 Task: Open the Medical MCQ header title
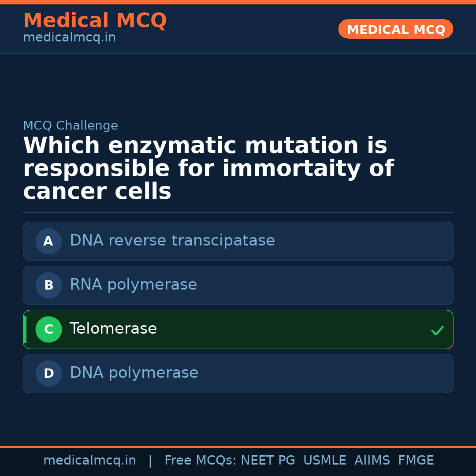pos(95,21)
